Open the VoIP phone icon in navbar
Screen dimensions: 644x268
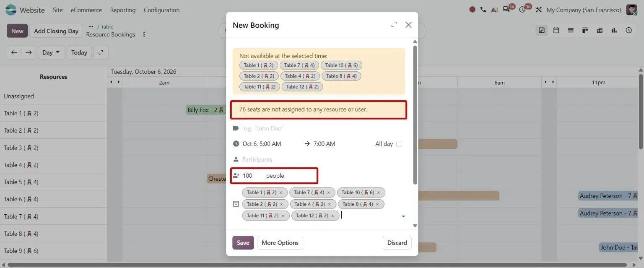[483, 10]
